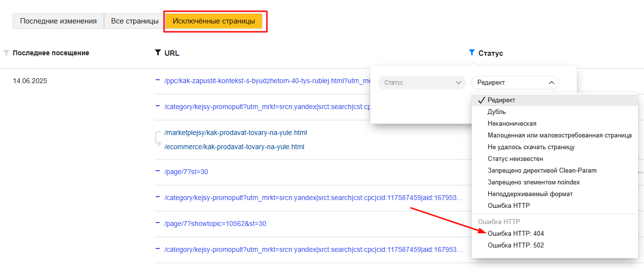Open the grey Статус dropdown

click(422, 83)
